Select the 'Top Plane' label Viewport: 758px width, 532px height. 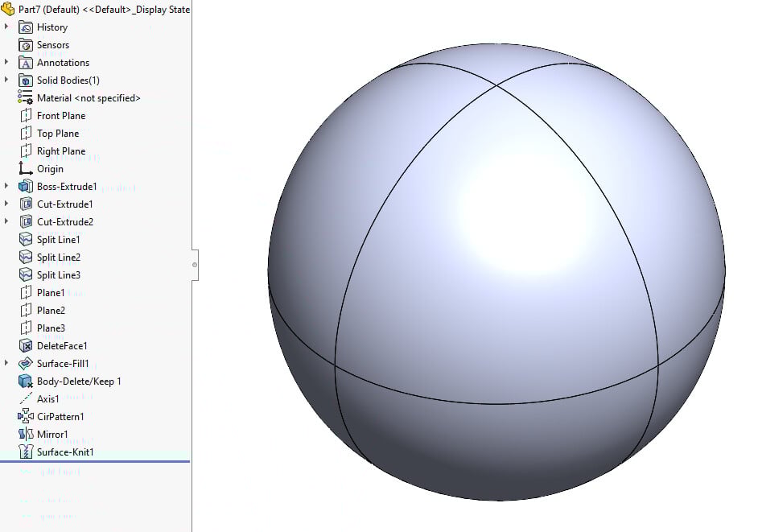tap(58, 134)
